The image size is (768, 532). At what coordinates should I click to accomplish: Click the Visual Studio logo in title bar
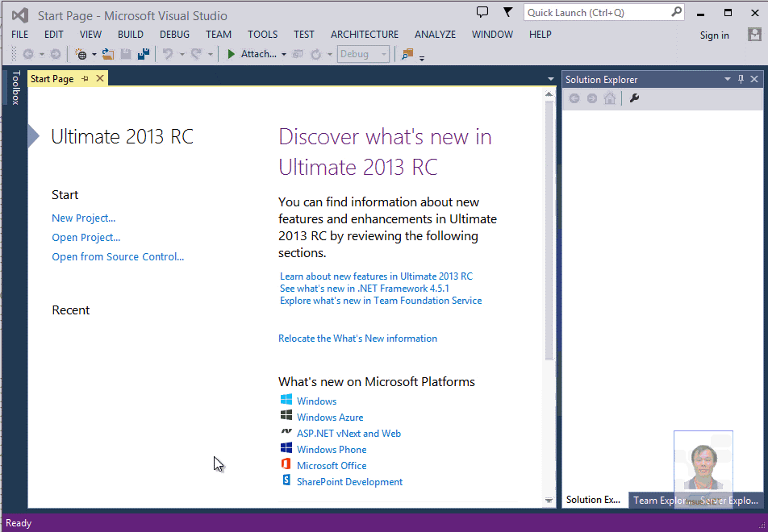(20, 15)
